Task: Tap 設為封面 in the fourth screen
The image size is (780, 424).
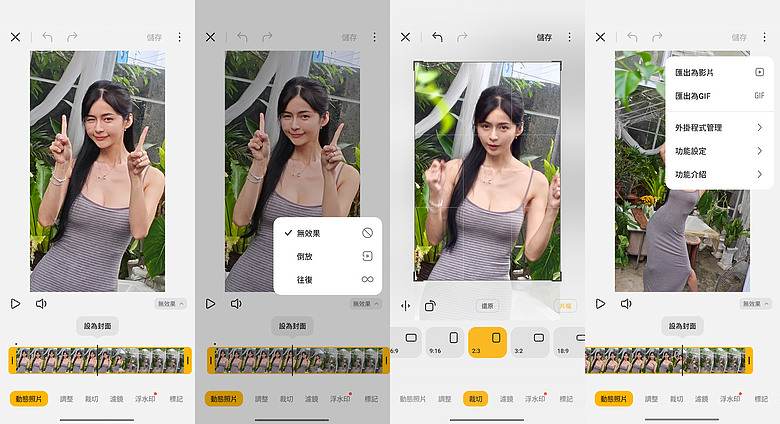Action: click(x=682, y=326)
